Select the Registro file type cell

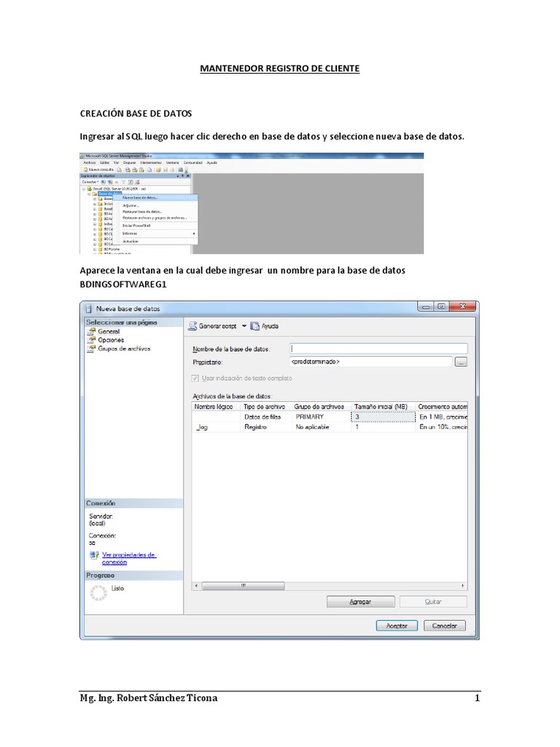[265, 427]
